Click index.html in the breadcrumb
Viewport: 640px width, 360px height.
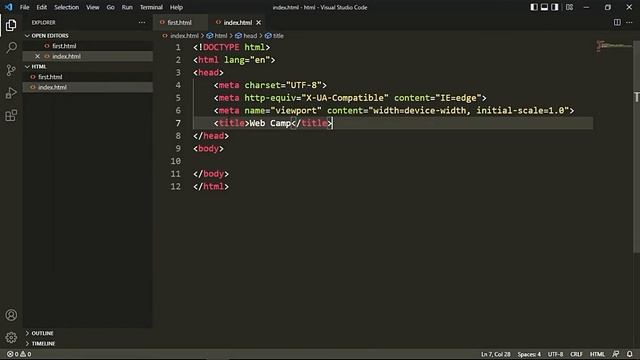click(184, 36)
